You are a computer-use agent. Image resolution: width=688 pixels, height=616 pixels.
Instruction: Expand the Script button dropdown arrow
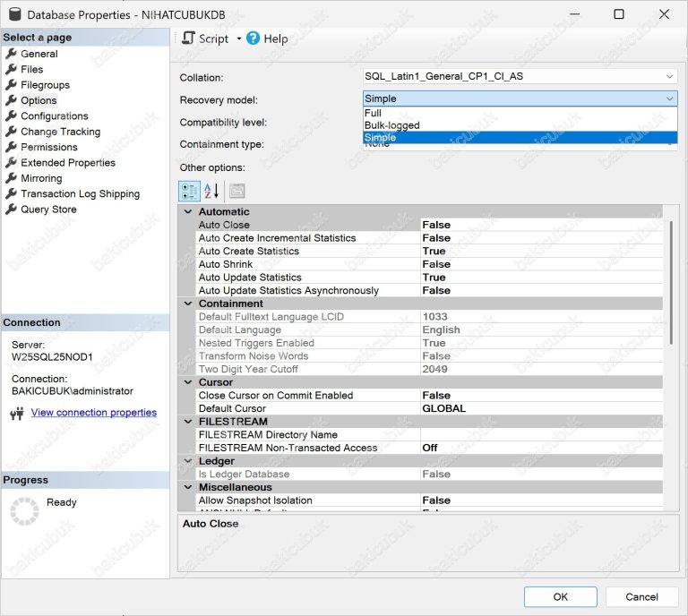click(x=238, y=38)
